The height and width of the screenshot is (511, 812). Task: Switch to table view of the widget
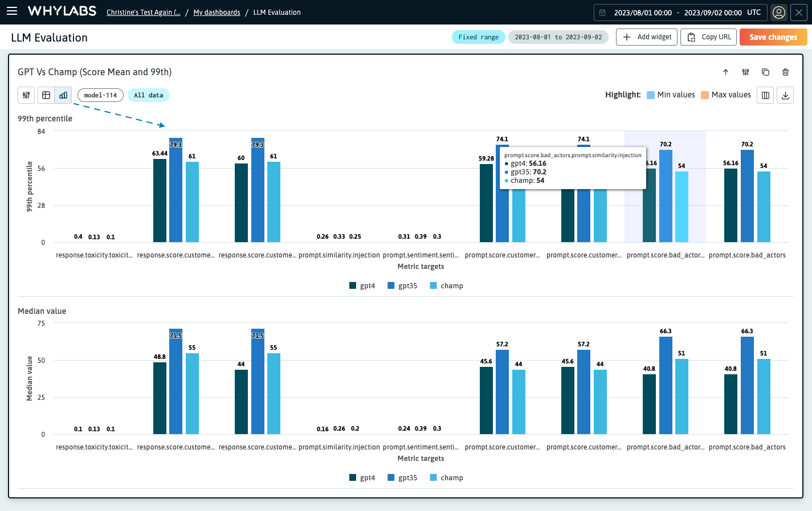(x=46, y=95)
